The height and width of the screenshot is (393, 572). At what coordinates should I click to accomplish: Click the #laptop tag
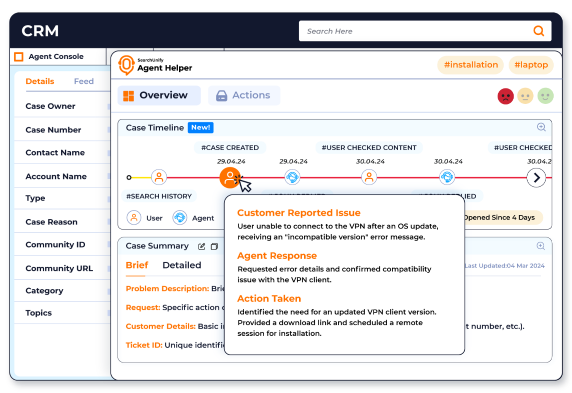click(x=531, y=65)
